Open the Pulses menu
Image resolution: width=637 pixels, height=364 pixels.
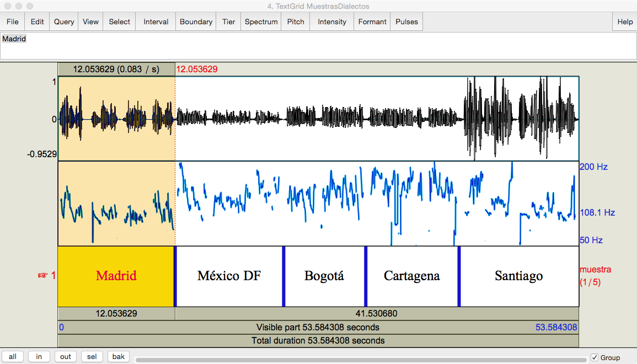(406, 22)
